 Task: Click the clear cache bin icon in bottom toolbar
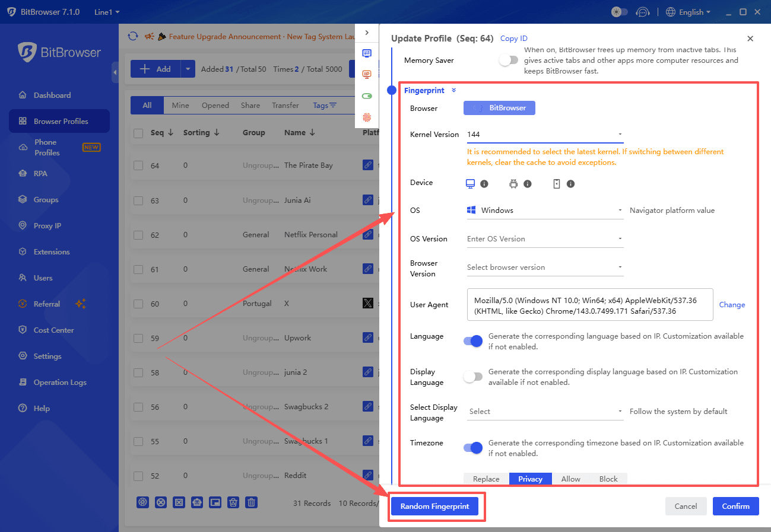click(233, 502)
